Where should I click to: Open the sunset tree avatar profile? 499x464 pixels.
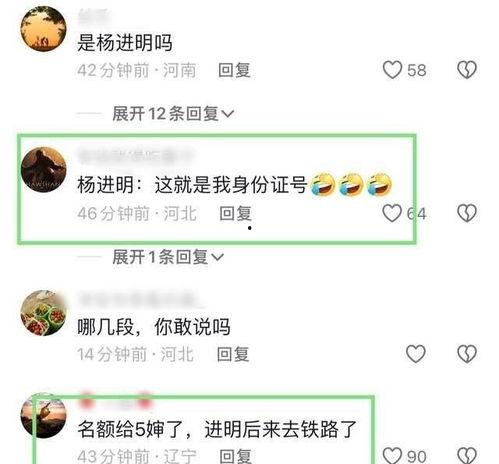[44, 29]
